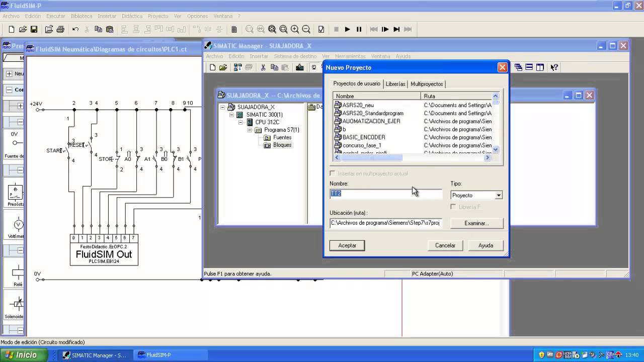Click Open project icon in SIMATIC Manager toolbar

(x=223, y=67)
